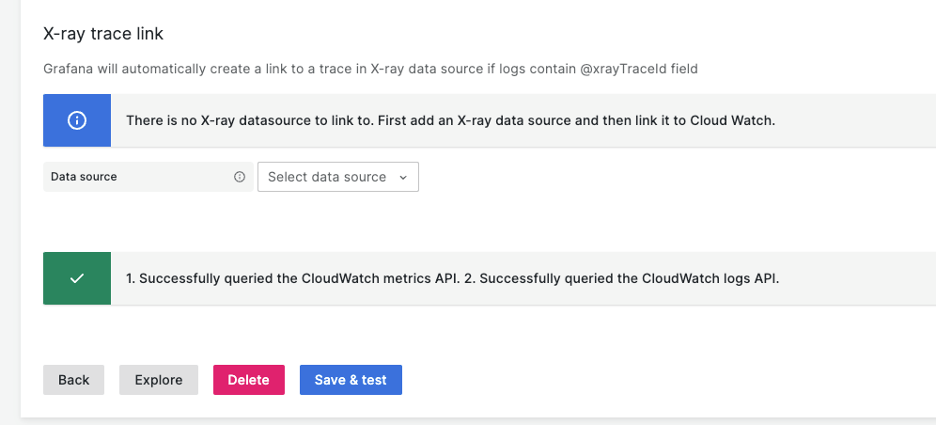936x426 pixels.
Task: Click the 'Grafana will automatically create a link' description
Action: [x=200, y=69]
